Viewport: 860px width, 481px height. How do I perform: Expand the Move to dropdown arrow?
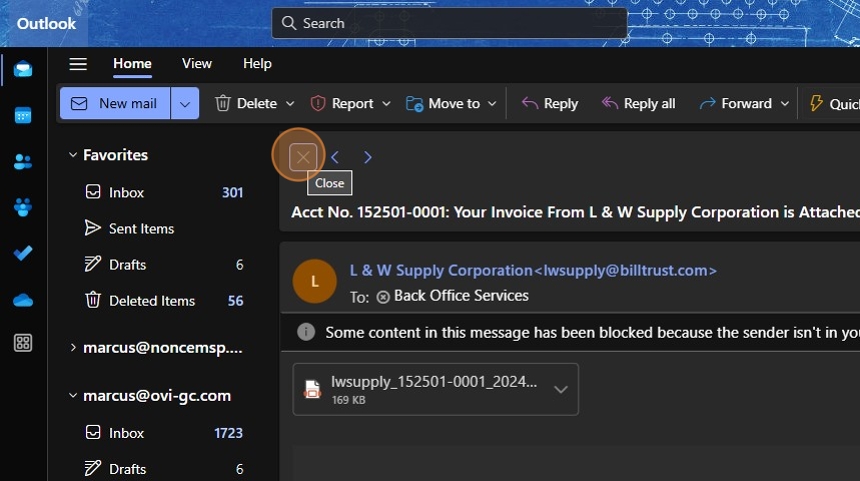point(492,103)
